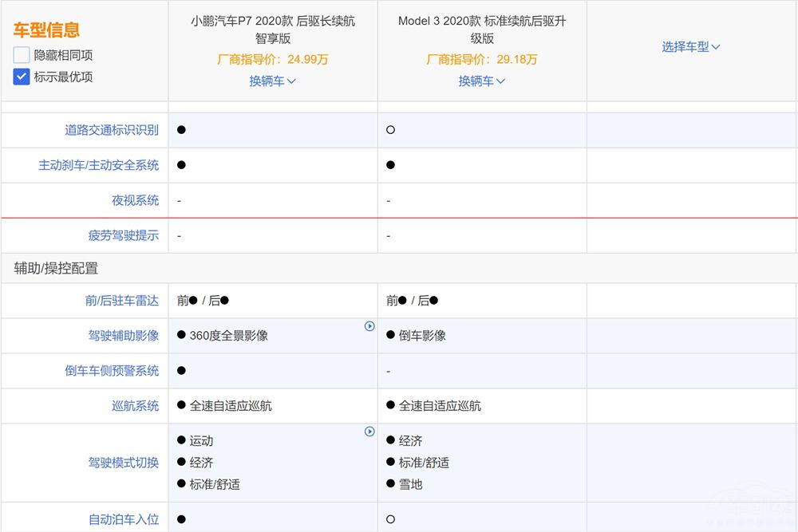The height and width of the screenshot is (532, 798).
Task: Open the 前/后驻车雷达 parameter link
Action: pos(122,301)
